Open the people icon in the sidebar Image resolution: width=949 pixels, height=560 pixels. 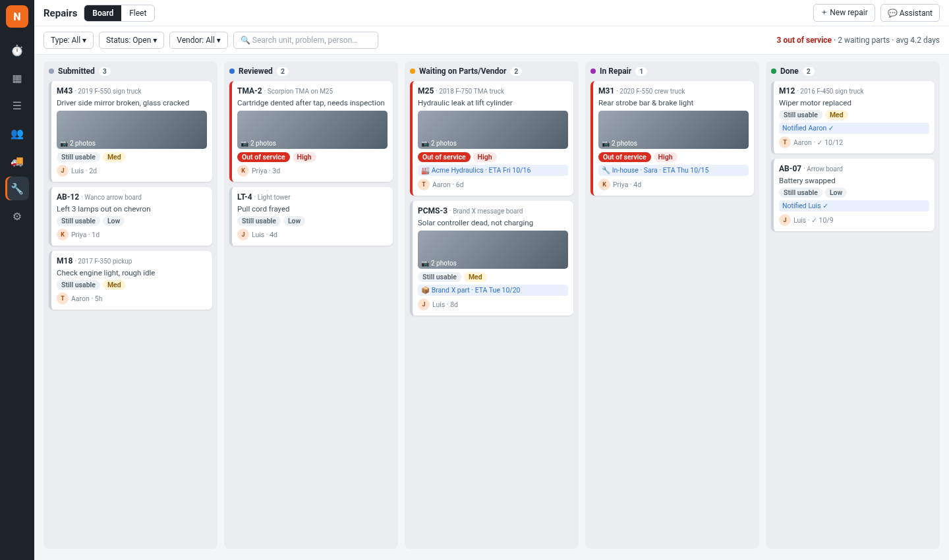pyautogui.click(x=17, y=133)
